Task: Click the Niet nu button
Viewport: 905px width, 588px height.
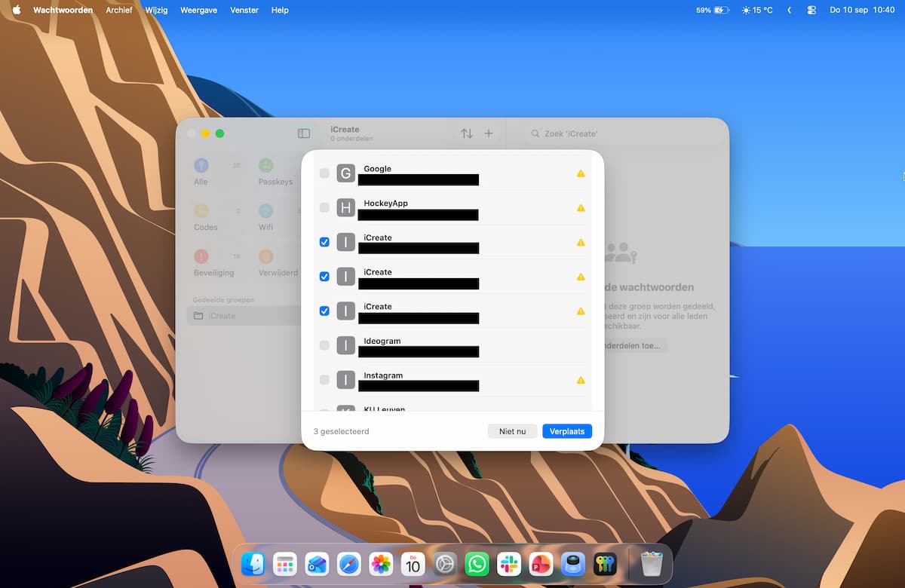Action: pyautogui.click(x=512, y=431)
